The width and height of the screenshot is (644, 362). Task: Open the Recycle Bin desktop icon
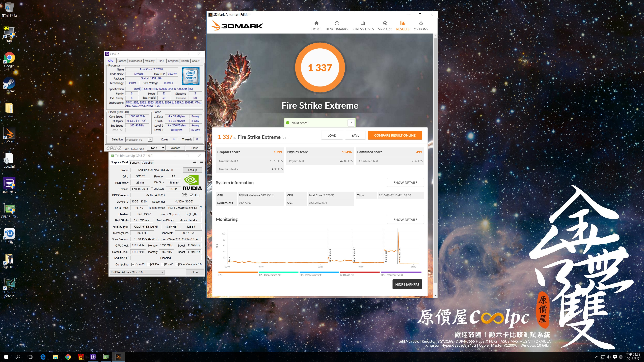coord(9,10)
